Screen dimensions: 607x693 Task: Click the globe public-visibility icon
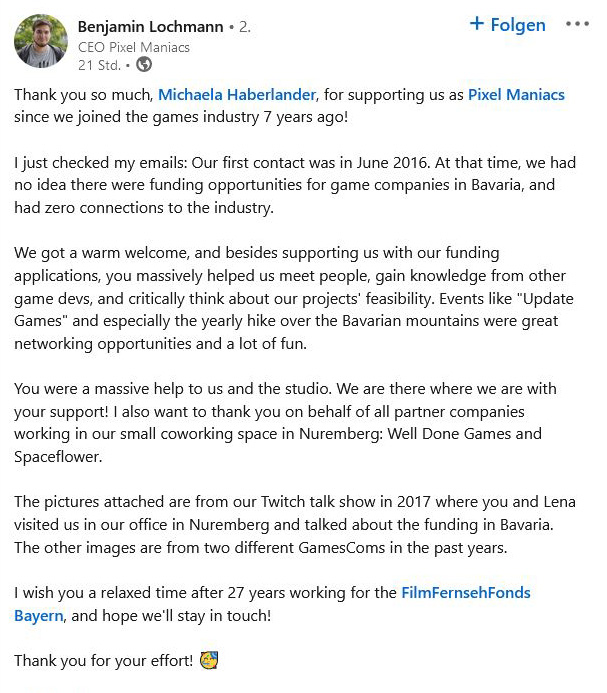point(144,65)
